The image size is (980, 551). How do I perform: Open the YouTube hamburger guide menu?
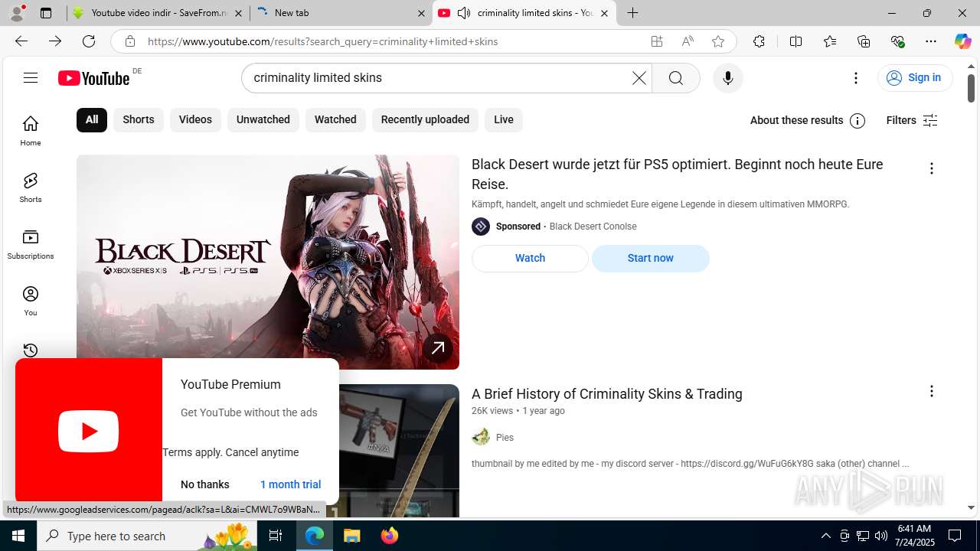point(31,77)
